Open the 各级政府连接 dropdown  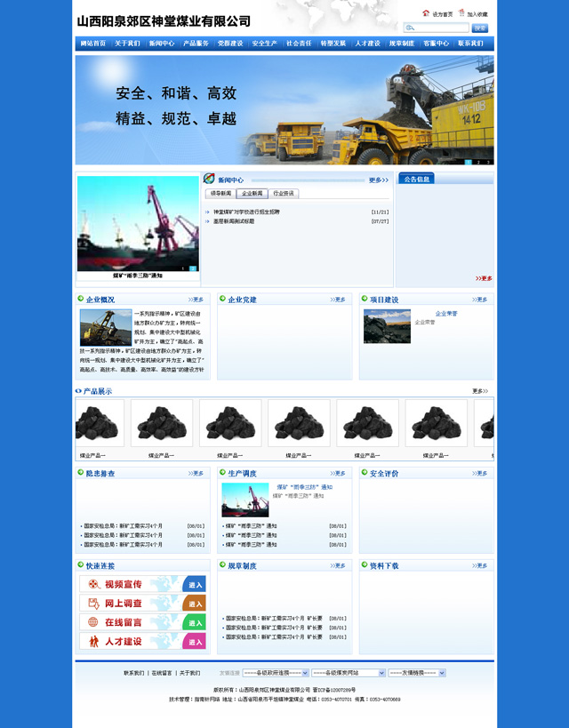[275, 673]
